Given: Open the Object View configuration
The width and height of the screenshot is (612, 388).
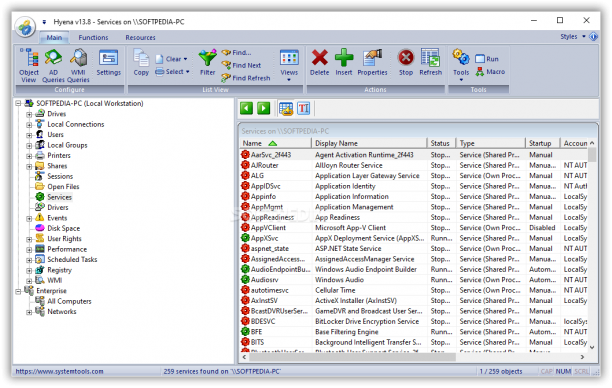Looking at the screenshot, I should [29, 65].
